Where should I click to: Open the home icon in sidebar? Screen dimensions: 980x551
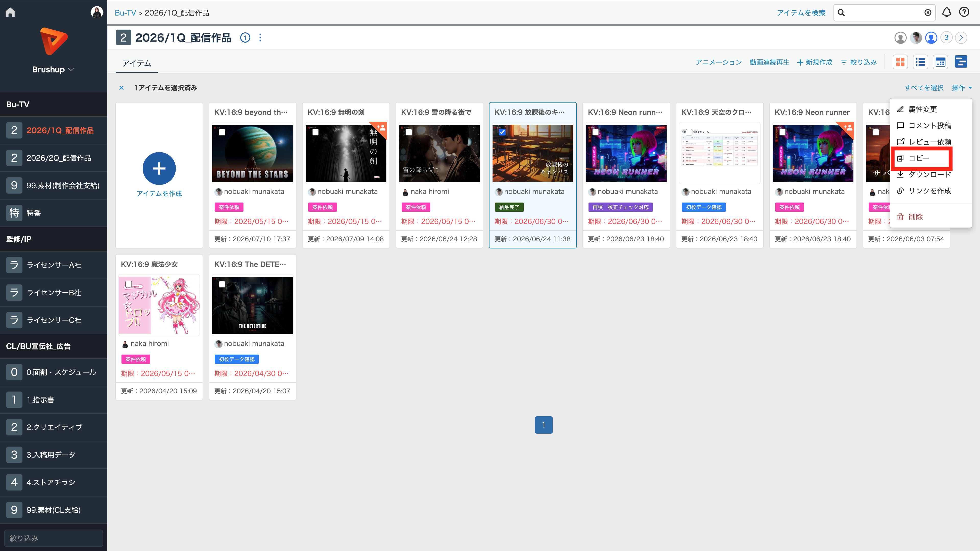pyautogui.click(x=10, y=12)
